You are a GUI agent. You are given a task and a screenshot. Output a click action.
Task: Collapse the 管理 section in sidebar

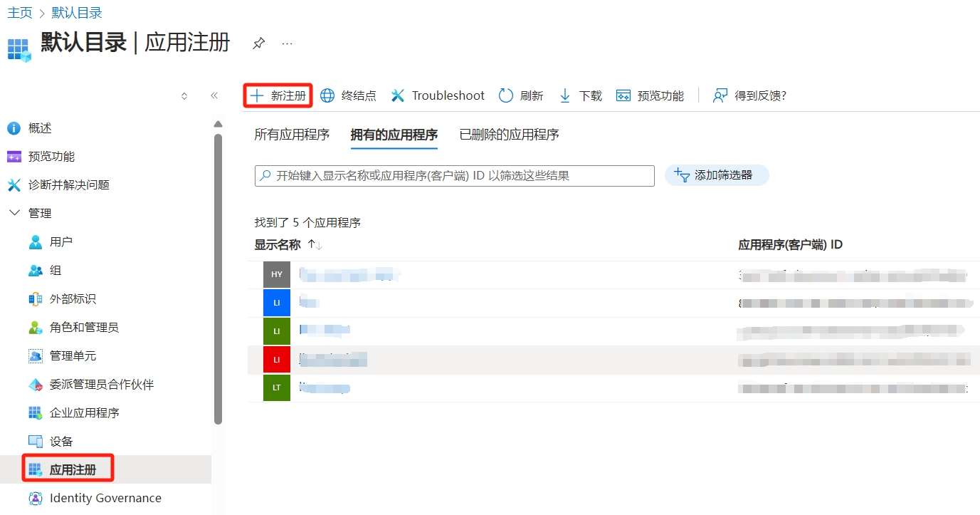(14, 213)
